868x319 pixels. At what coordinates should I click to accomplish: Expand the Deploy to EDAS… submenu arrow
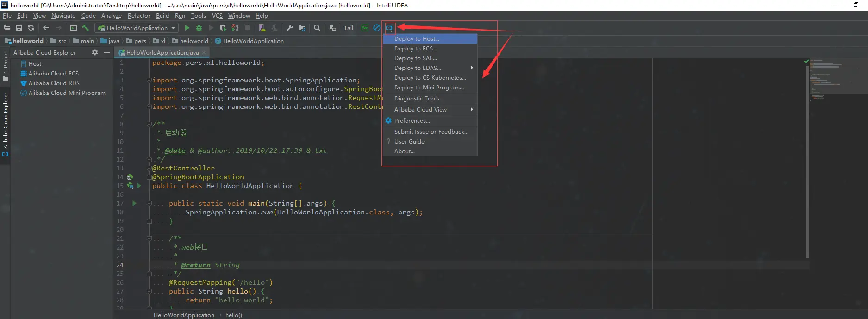click(x=472, y=68)
